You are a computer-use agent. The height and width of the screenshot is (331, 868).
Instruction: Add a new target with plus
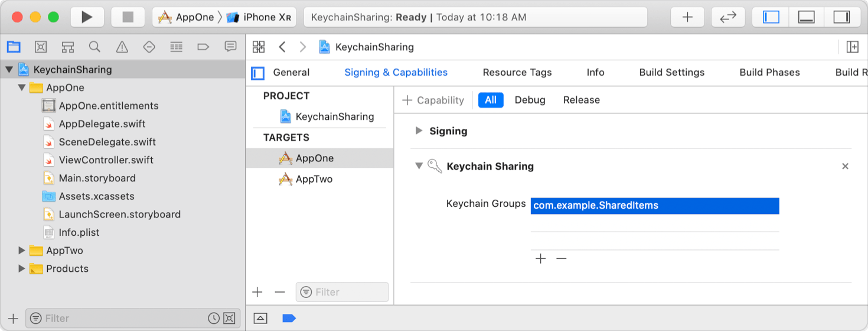pyautogui.click(x=257, y=292)
